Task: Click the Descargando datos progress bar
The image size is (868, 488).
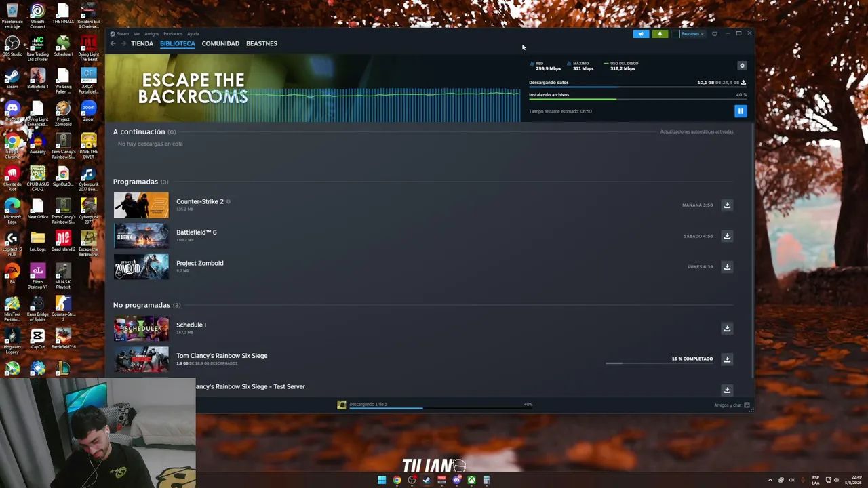Action: pyautogui.click(x=637, y=87)
